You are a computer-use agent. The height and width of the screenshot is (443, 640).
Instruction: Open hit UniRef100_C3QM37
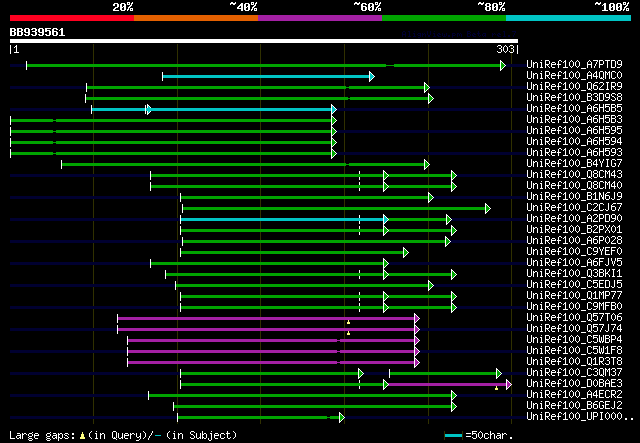(x=574, y=373)
